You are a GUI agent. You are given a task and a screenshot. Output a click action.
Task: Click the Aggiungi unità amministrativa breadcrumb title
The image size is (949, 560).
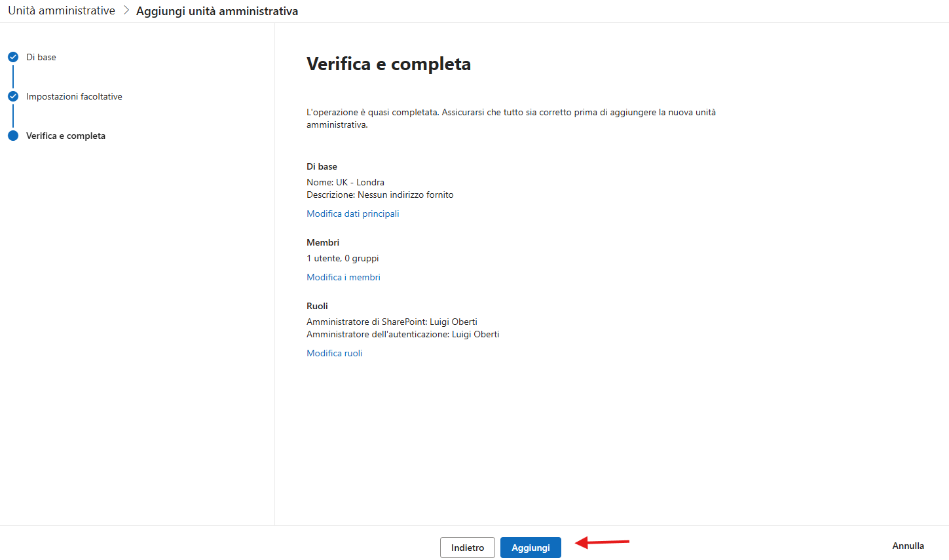coord(217,11)
